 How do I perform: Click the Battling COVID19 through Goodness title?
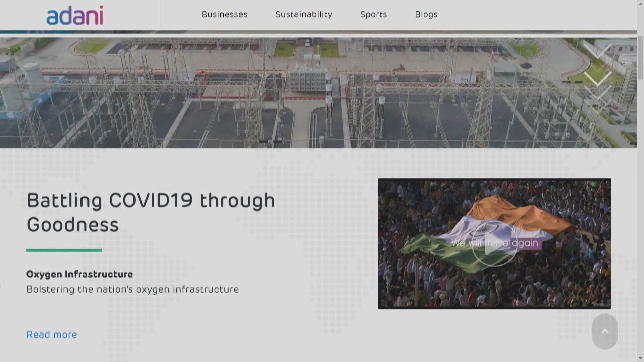pos(151,212)
